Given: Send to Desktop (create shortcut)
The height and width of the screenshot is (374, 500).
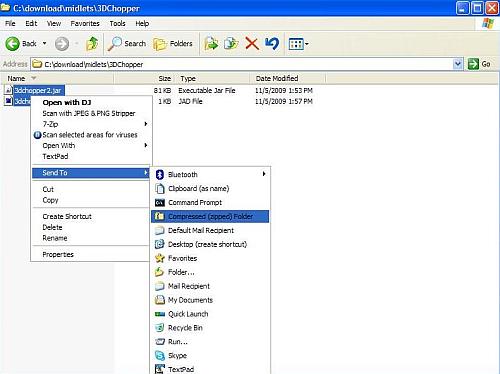Looking at the screenshot, I should coord(210,244).
